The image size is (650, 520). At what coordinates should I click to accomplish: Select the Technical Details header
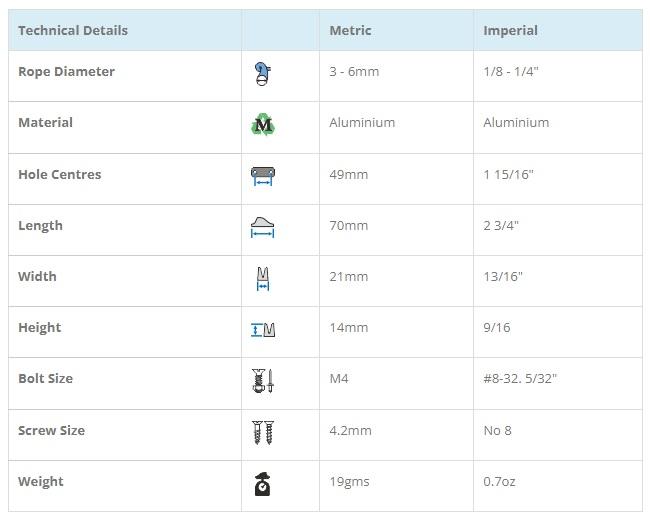[x=73, y=30]
